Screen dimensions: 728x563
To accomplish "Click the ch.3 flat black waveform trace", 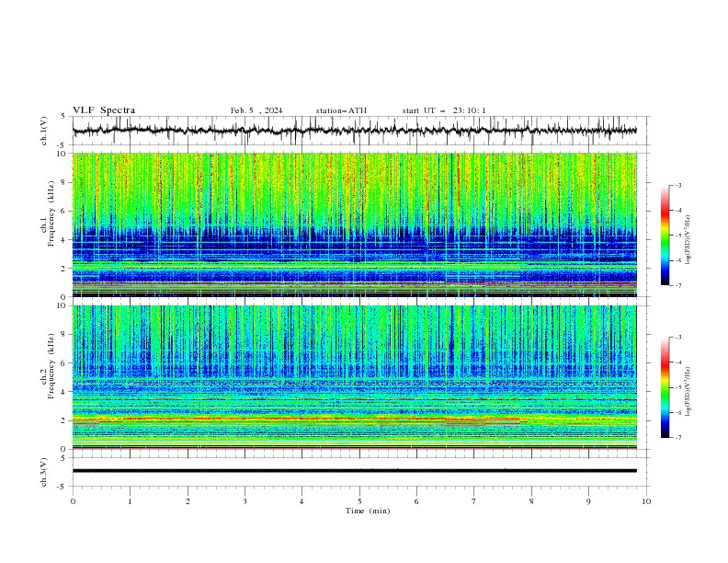I will 355,471.
